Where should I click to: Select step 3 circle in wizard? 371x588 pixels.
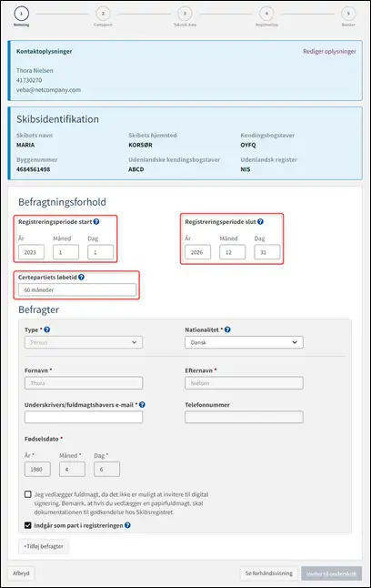click(185, 14)
